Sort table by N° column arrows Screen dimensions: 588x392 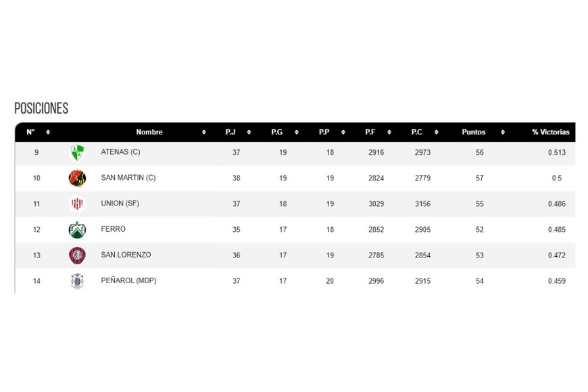(48, 132)
